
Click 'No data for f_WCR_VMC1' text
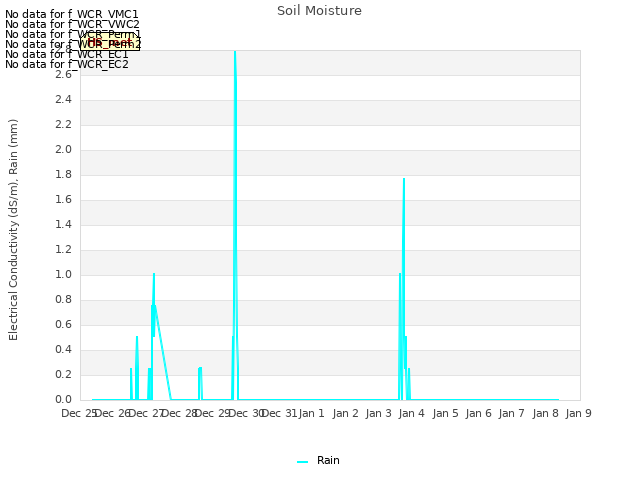point(72,14)
